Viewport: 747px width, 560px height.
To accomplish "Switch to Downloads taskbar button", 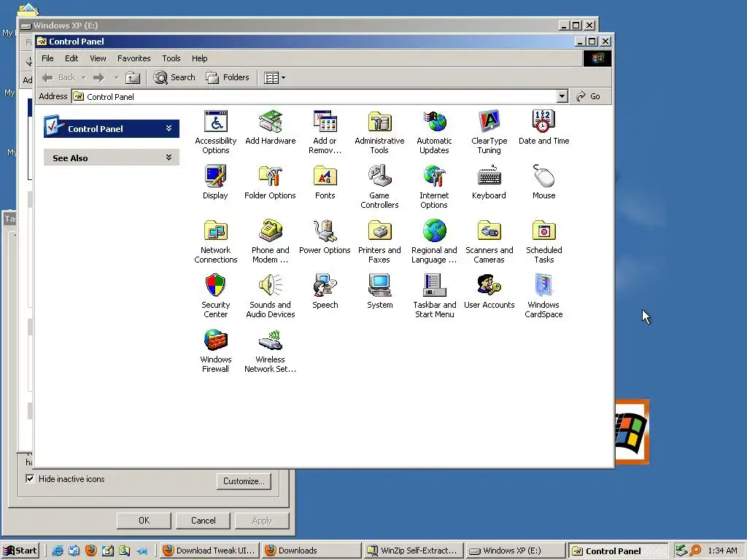I will point(311,551).
